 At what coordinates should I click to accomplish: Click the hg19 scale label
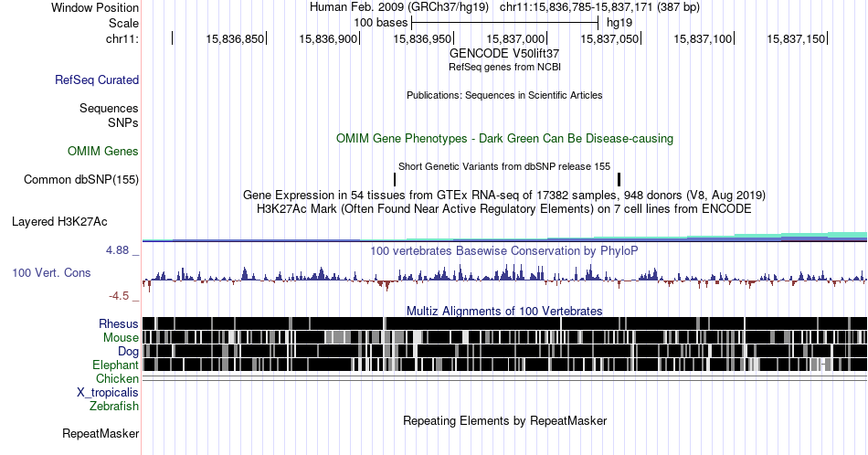pos(619,23)
